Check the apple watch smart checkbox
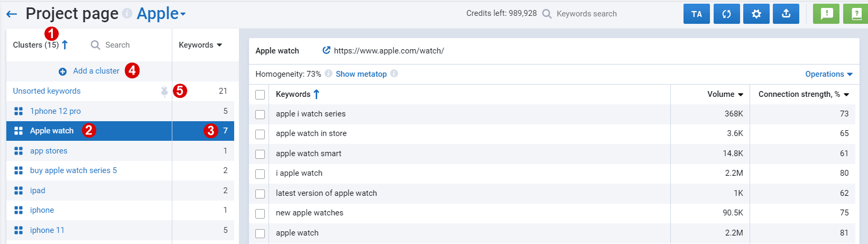Image resolution: width=868 pixels, height=244 pixels. pyautogui.click(x=260, y=154)
